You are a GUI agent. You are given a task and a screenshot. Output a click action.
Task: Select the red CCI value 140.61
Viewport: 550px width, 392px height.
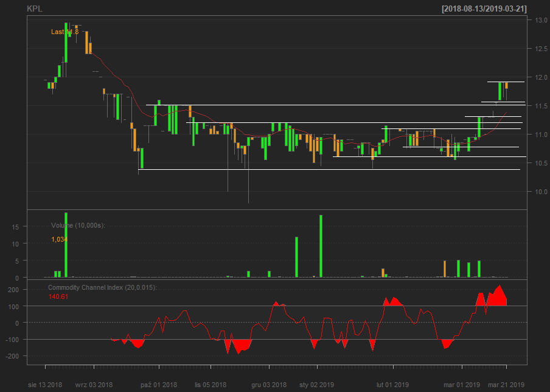(58, 297)
